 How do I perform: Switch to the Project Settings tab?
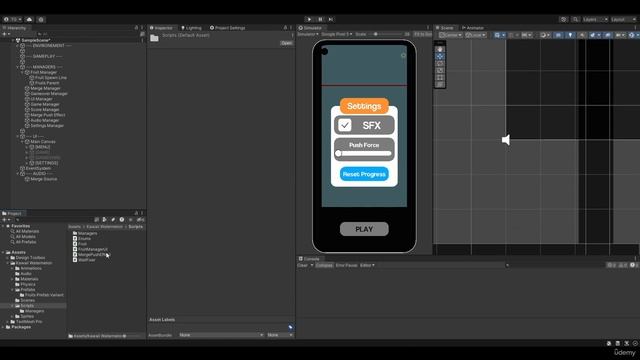[x=227, y=28]
